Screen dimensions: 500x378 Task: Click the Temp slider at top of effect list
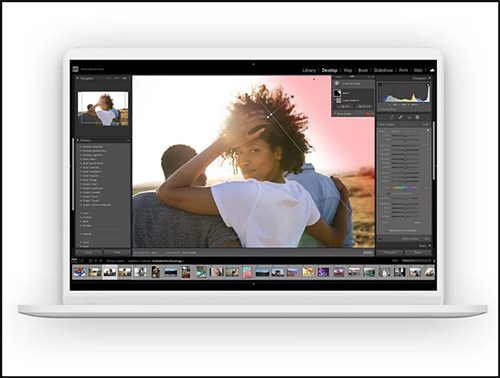(405, 136)
